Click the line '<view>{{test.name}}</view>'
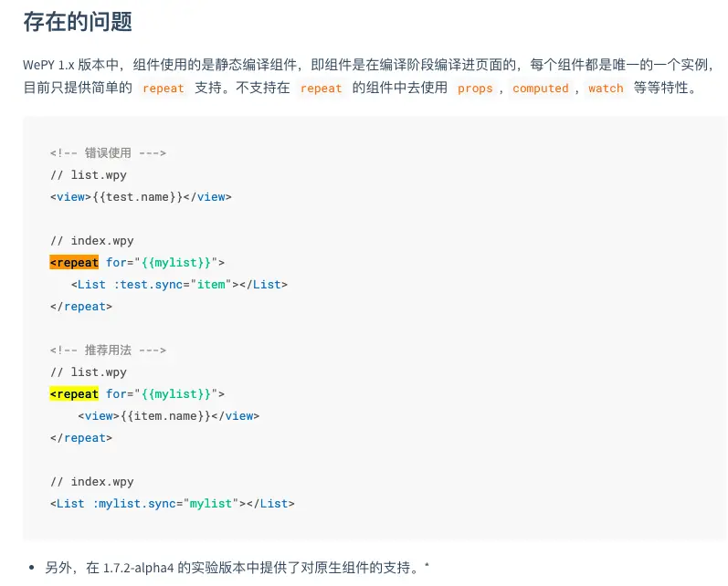The height and width of the screenshot is (586, 728). [x=141, y=197]
